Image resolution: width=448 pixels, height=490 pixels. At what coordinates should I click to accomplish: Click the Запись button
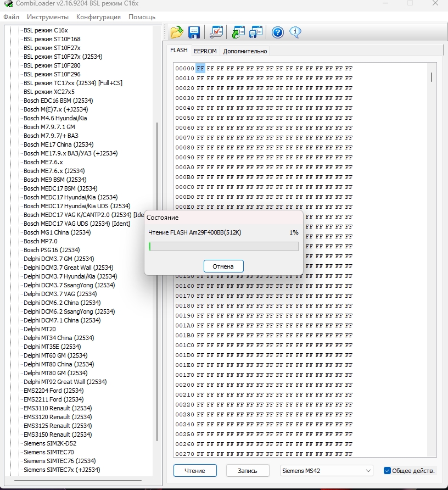[x=247, y=471]
